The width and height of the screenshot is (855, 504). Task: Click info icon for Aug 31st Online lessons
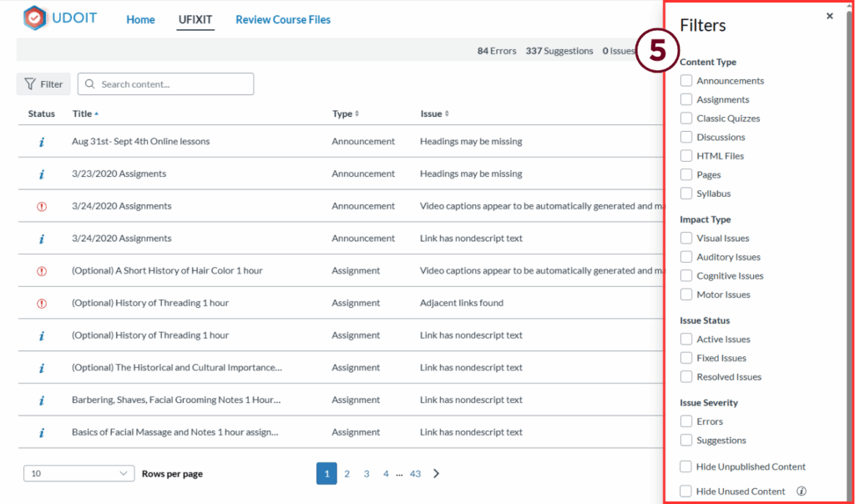pos(42,142)
